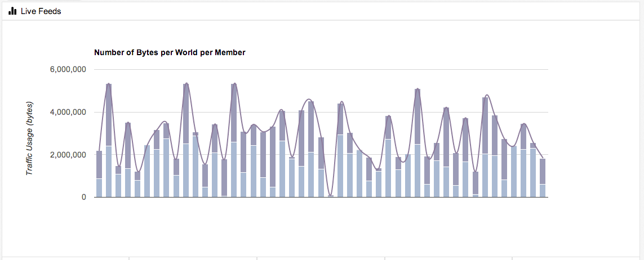This screenshot has height=260, width=644.
Task: Click the bar chart icon beside Live Feeds
Action: (12, 11)
